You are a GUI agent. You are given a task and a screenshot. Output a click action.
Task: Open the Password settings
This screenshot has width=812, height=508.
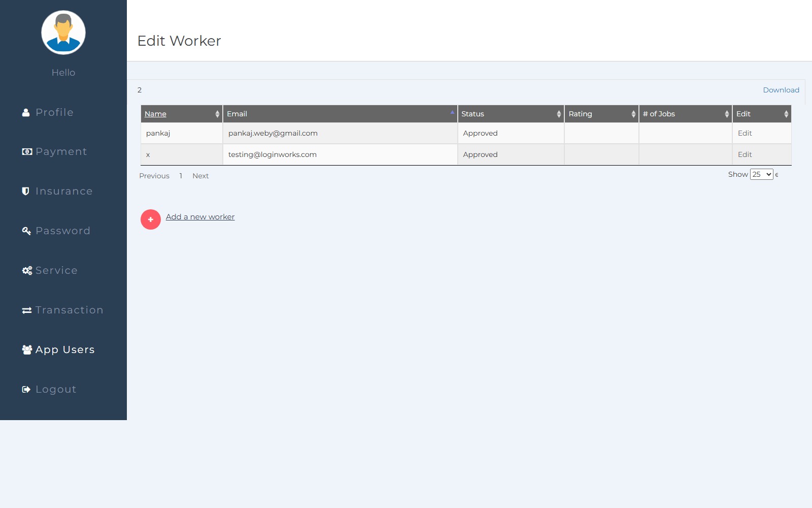(63, 231)
